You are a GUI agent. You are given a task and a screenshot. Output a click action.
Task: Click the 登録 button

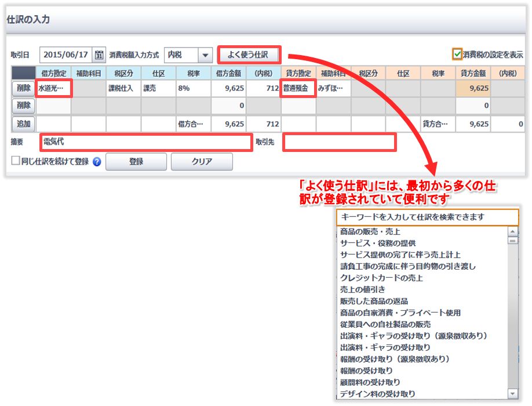(x=137, y=162)
